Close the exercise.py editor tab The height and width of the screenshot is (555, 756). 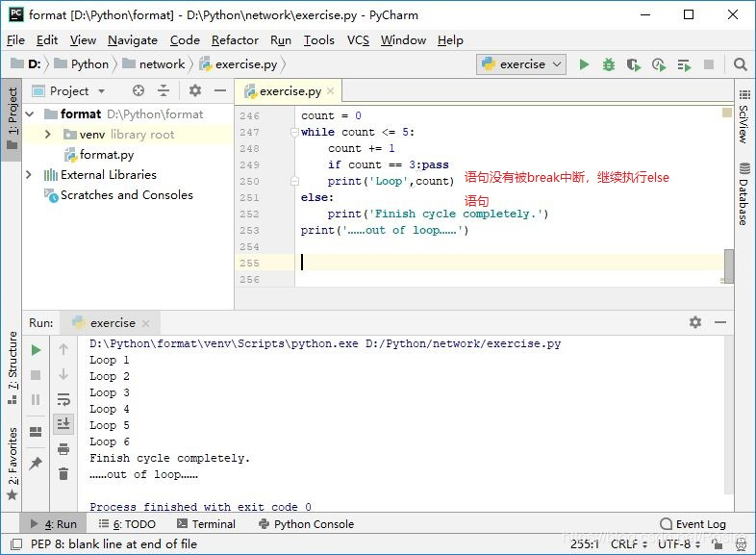[330, 90]
